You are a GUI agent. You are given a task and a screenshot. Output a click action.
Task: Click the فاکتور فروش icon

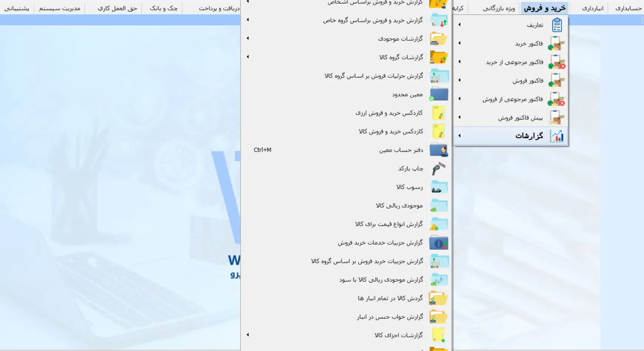coord(556,80)
